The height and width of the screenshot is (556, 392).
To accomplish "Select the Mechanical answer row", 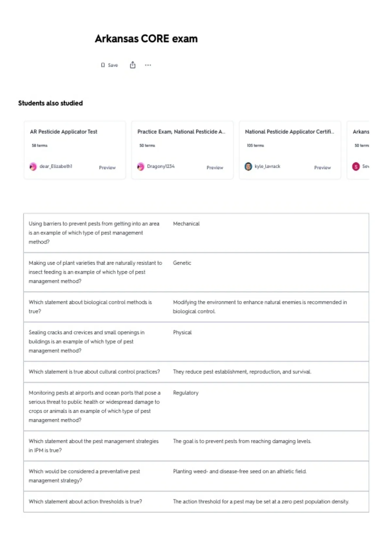I will (x=196, y=233).
